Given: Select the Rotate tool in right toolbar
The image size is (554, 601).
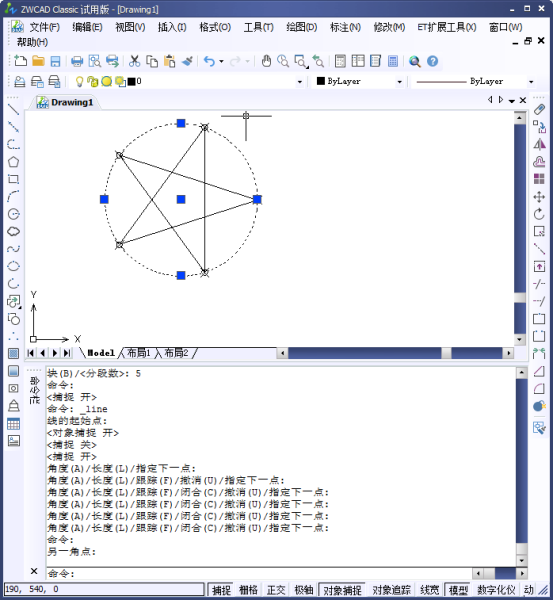Looking at the screenshot, I should (x=539, y=214).
